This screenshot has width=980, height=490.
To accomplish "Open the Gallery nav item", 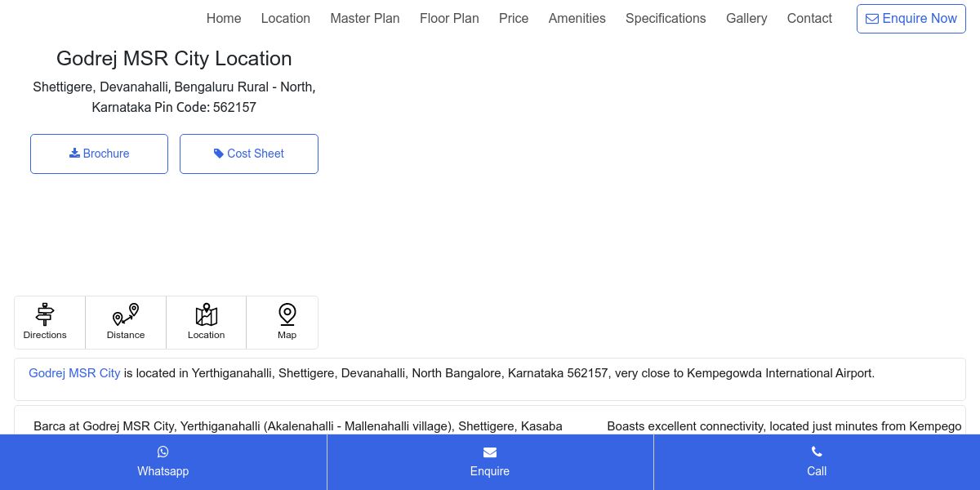I will point(746,18).
